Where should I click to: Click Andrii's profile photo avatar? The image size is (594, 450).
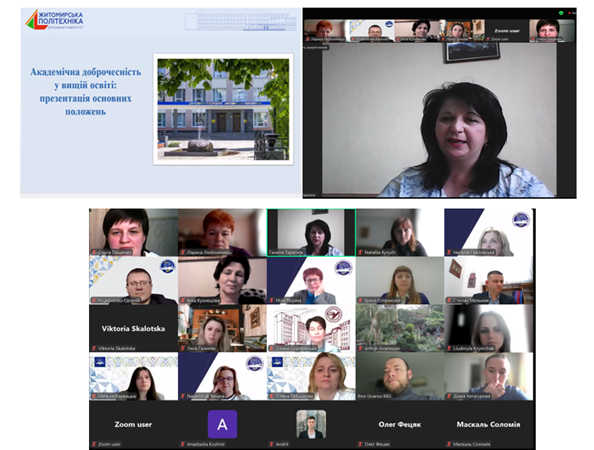pyautogui.click(x=311, y=424)
